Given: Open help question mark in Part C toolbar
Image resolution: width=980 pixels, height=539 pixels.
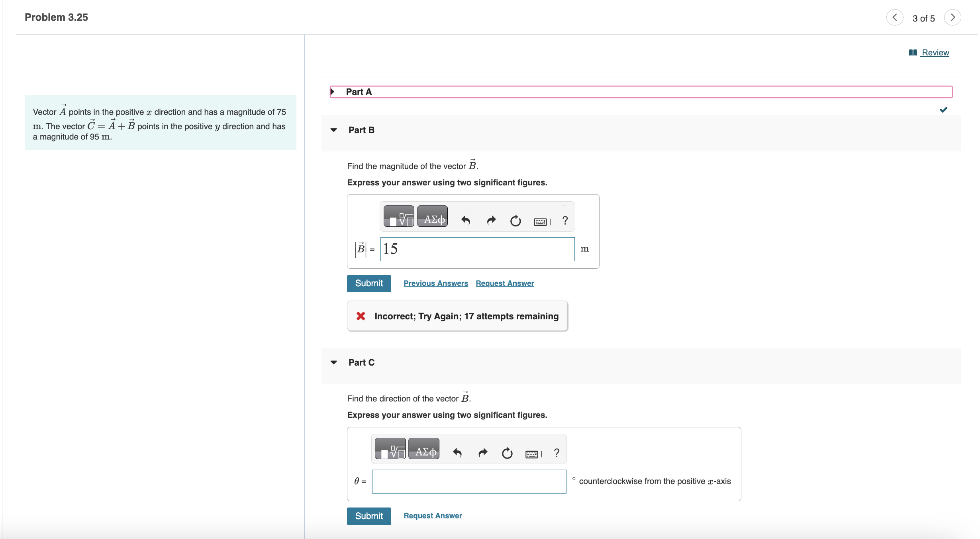Looking at the screenshot, I should 557,453.
